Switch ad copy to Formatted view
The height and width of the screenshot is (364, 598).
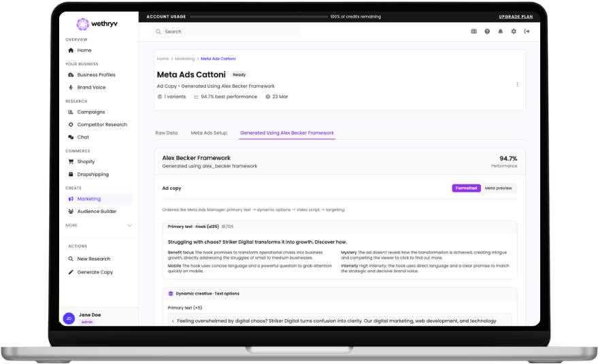pyautogui.click(x=466, y=188)
